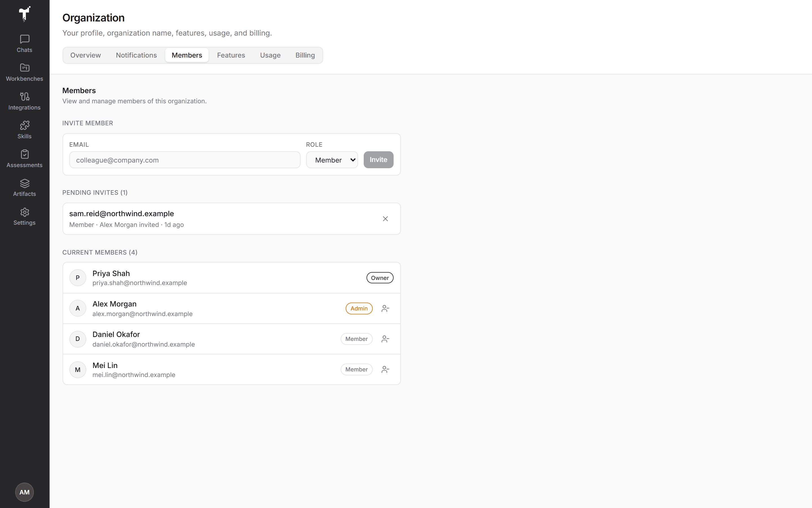Screen dimensions: 812x508
Task: Switch to the Notifications tab
Action: pyautogui.click(x=136, y=55)
